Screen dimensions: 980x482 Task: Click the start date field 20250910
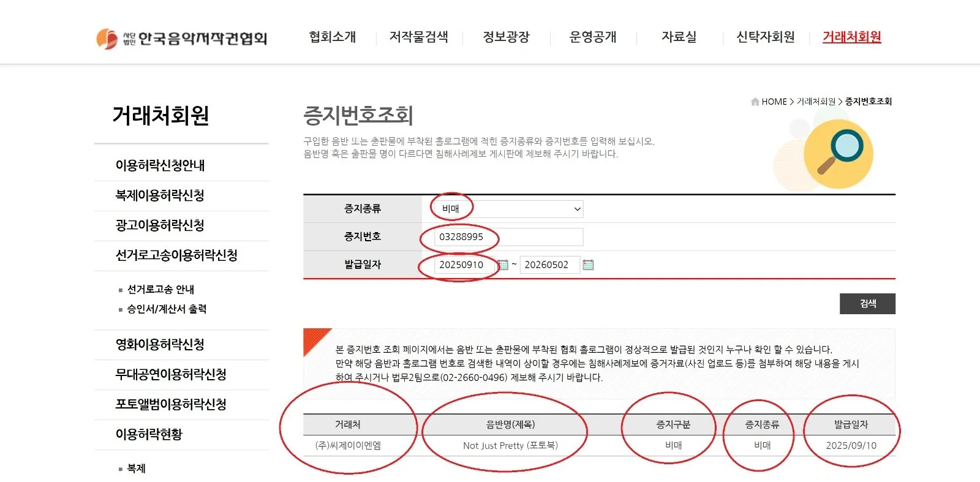[464, 265]
